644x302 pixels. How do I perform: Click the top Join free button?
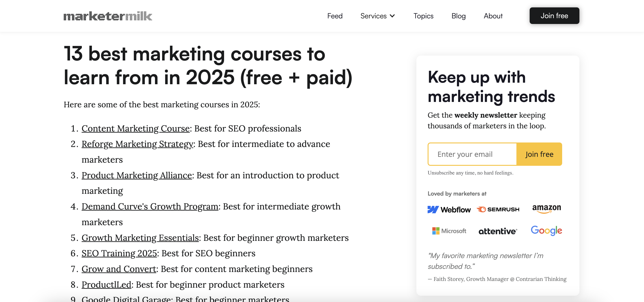pyautogui.click(x=554, y=15)
